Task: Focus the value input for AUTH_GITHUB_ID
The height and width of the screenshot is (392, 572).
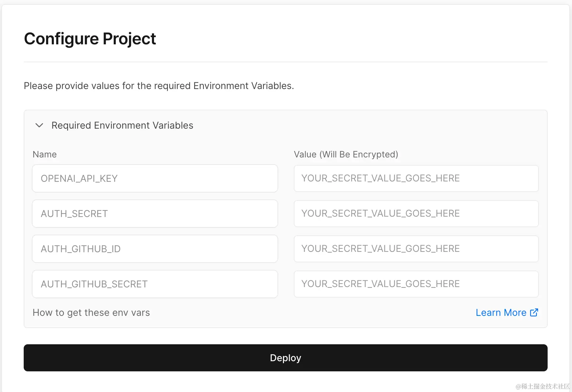Action: [x=416, y=249]
